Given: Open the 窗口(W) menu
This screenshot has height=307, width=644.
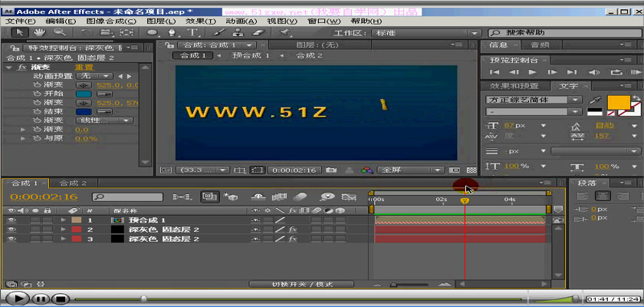Looking at the screenshot, I should [x=324, y=21].
